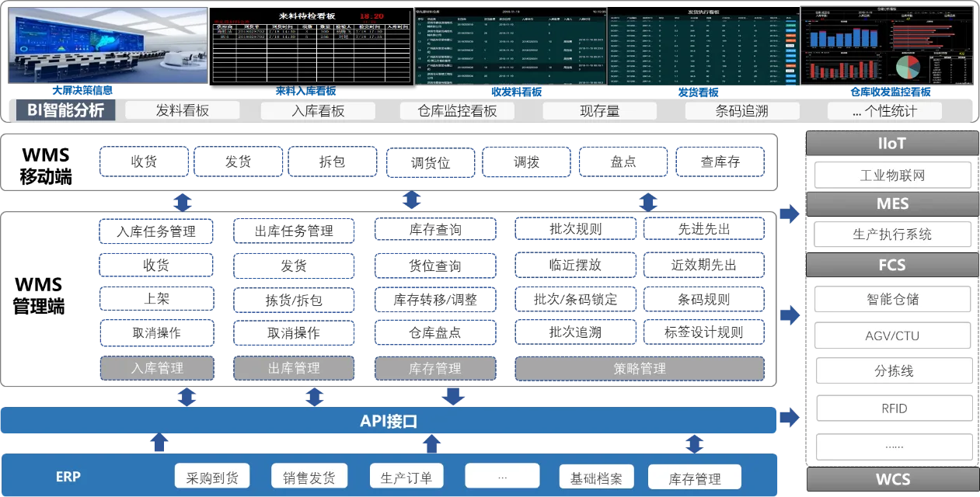Select the gray 入库管理 header
The height and width of the screenshot is (497, 980).
click(156, 368)
